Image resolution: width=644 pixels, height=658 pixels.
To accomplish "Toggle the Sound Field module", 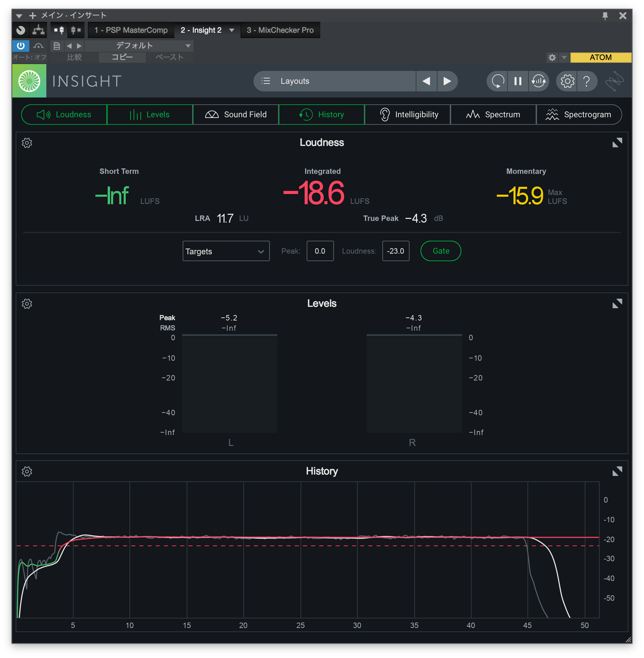I will (236, 115).
